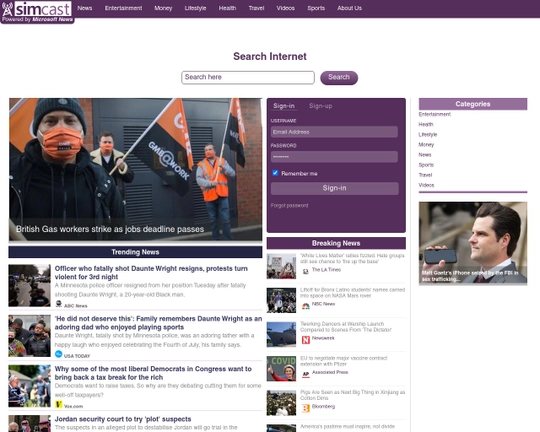Viewport: 540px width, 432px height.
Task: Click the simcast logo
Action: point(37,11)
